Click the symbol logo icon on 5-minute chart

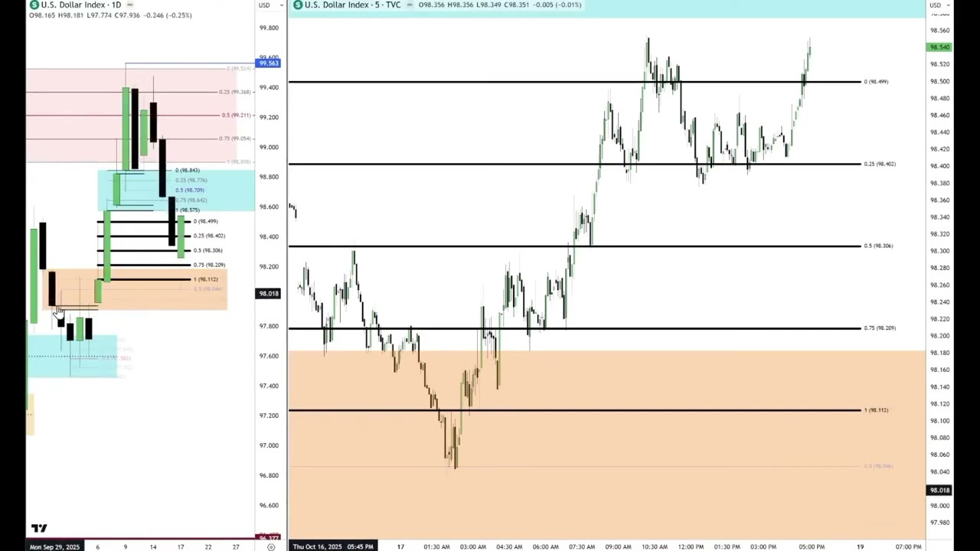point(298,5)
